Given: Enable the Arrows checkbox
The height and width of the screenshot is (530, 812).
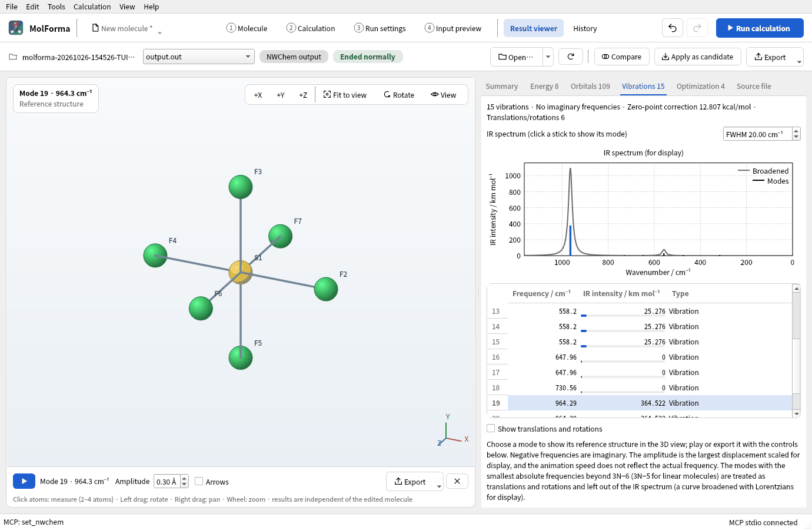Looking at the screenshot, I should point(199,481).
